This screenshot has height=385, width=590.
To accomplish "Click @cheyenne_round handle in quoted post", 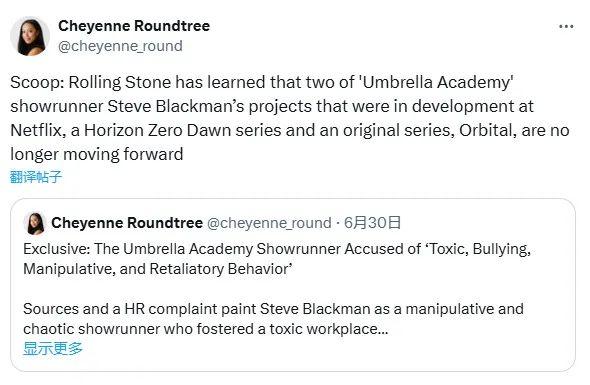I will [x=269, y=223].
